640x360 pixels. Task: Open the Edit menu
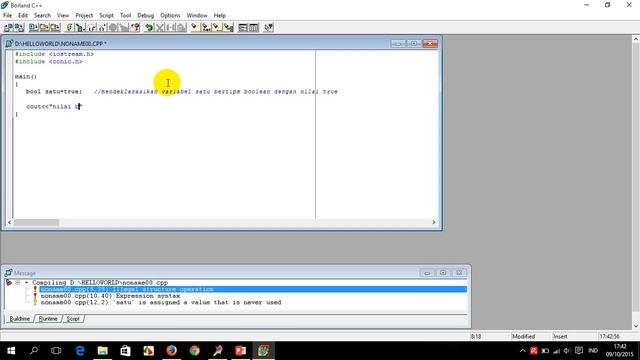point(23,15)
